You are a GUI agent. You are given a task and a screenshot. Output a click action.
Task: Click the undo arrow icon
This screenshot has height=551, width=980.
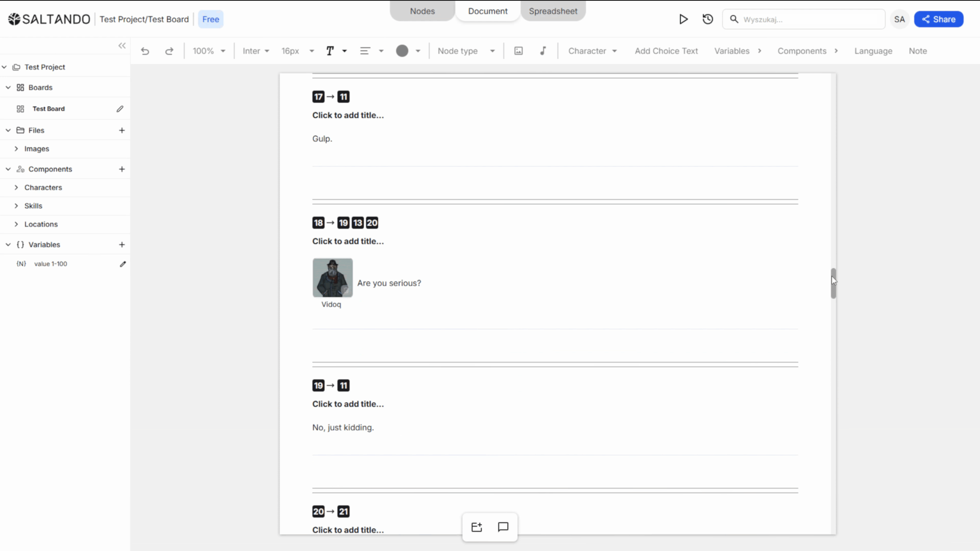pyautogui.click(x=145, y=51)
